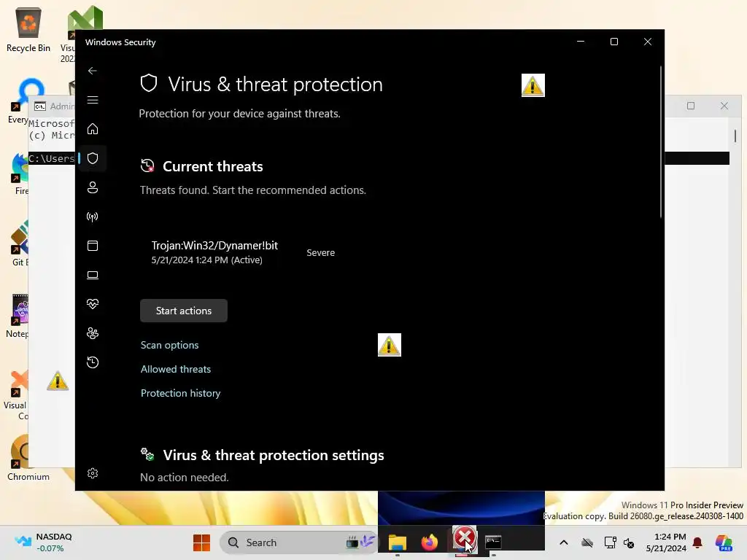The image size is (747, 560).
Task: Open the Device security laptop icon
Action: 93,275
